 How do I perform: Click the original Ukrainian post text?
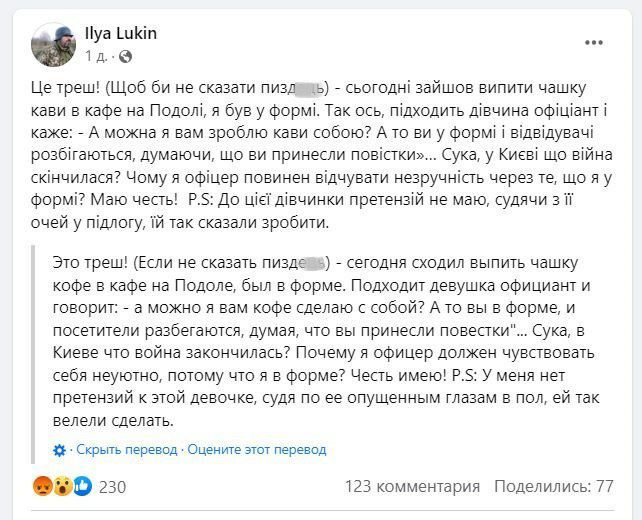tap(321, 155)
